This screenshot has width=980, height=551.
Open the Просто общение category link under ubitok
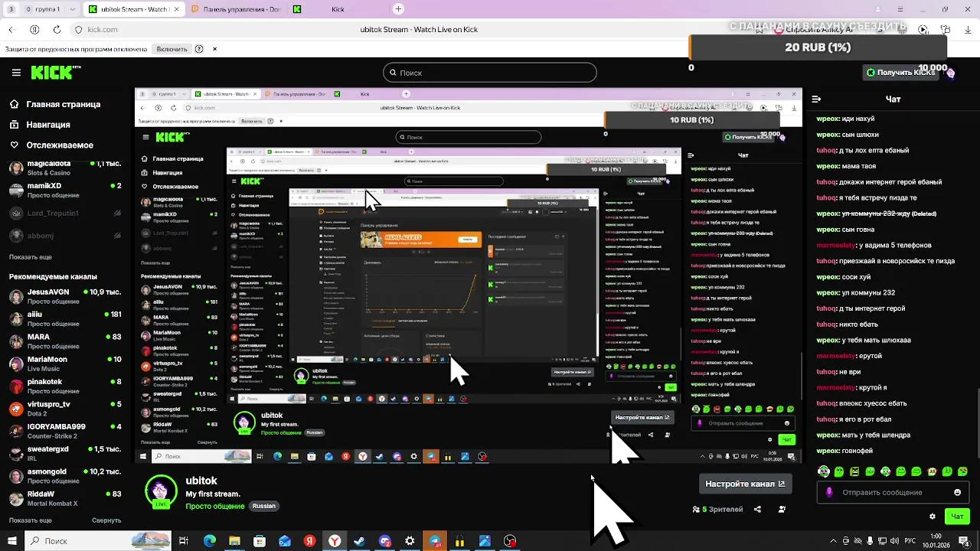215,506
